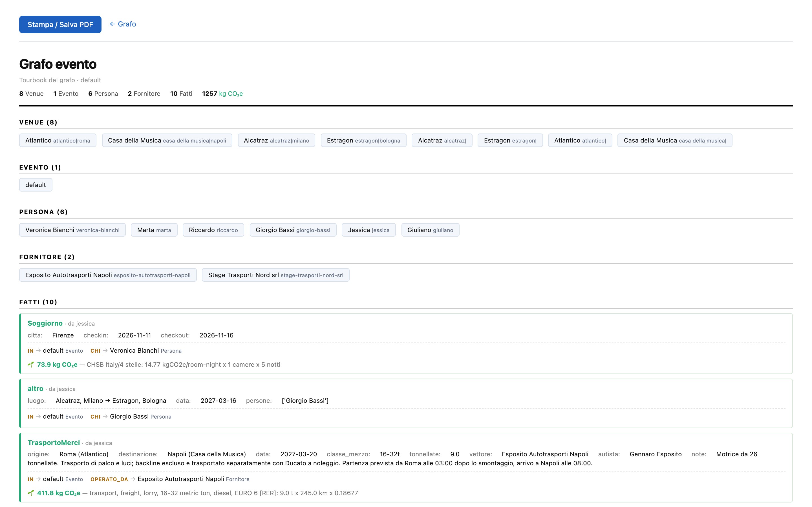This screenshot has height=507, width=812.
Task: Click the Alcatraz alcatraz|milano chip
Action: (277, 141)
